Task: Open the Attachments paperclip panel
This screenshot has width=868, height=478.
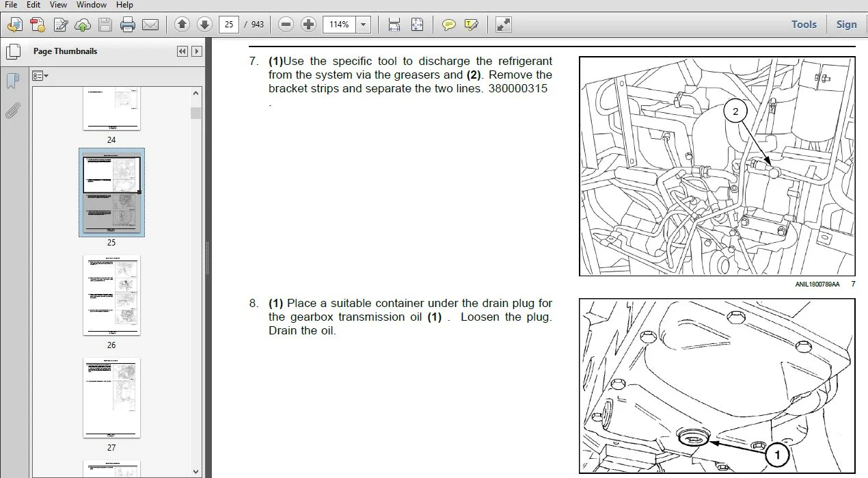Action: [x=12, y=110]
